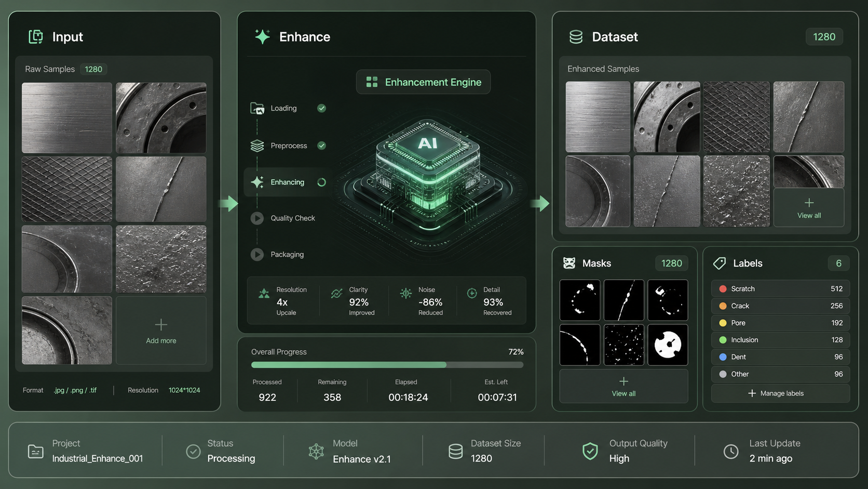Image resolution: width=868 pixels, height=489 pixels.
Task: Click the Input panel icon
Action: [35, 36]
